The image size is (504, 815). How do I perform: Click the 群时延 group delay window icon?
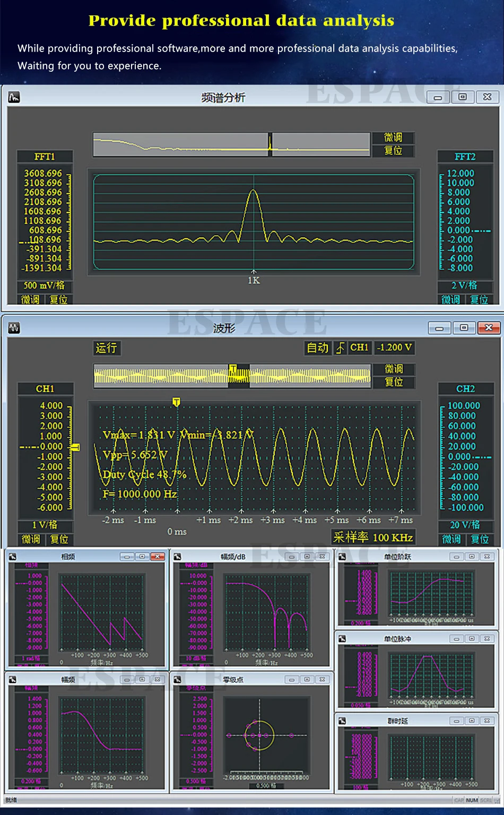[x=342, y=720]
